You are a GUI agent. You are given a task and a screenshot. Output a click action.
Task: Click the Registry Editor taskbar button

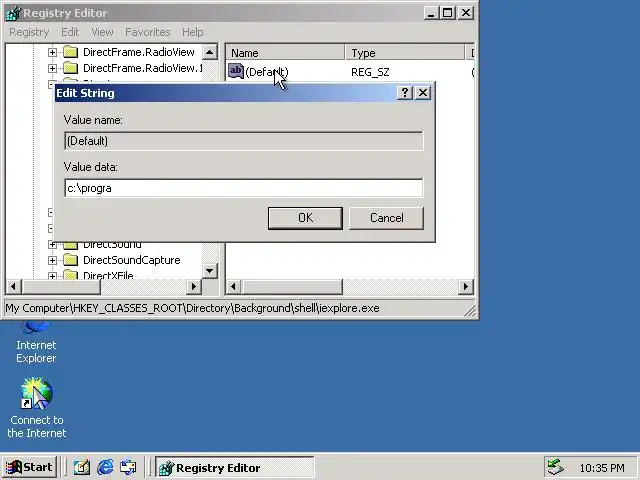click(x=235, y=467)
